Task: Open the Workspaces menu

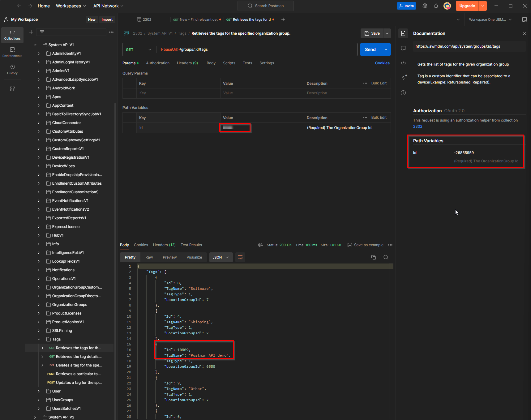Action: coord(71,6)
